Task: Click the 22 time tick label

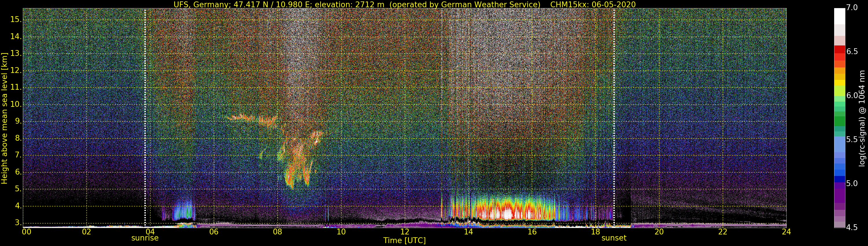Action: 723,232
